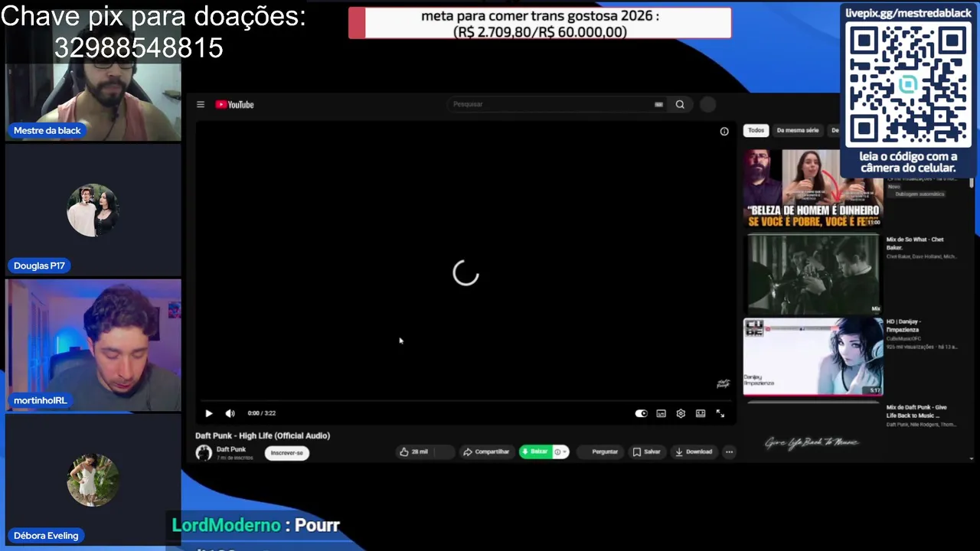Click the Daft Punk High Life video title
The height and width of the screenshot is (551, 980).
click(x=263, y=435)
